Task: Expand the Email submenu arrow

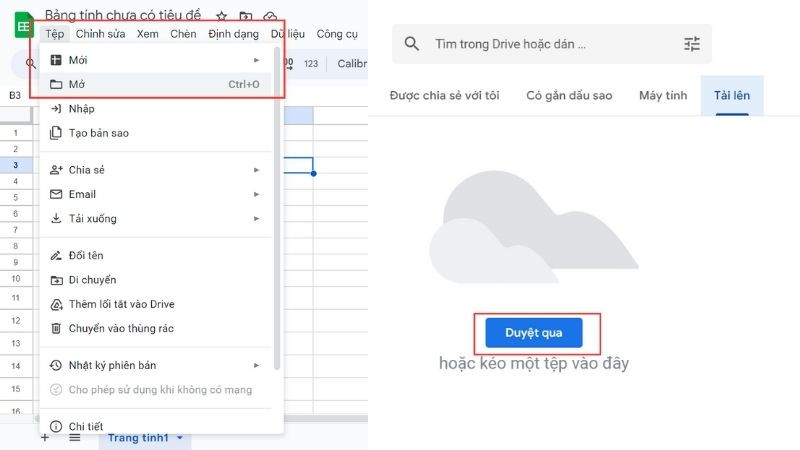Action: (x=257, y=194)
